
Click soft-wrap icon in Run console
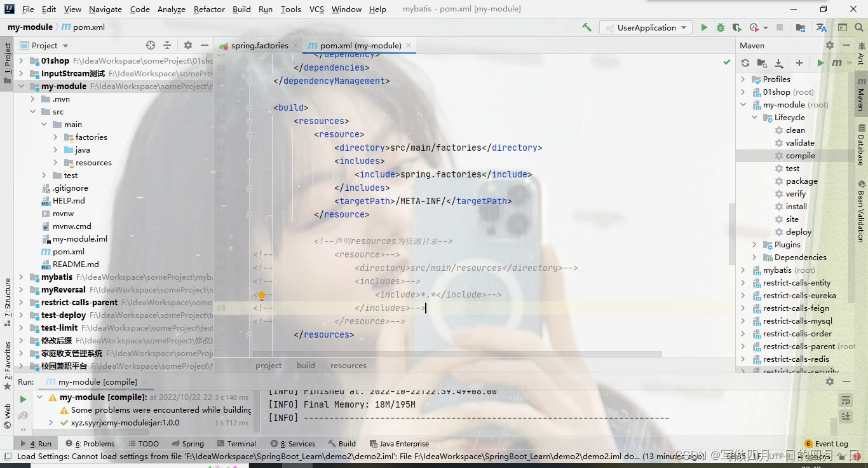845,400
